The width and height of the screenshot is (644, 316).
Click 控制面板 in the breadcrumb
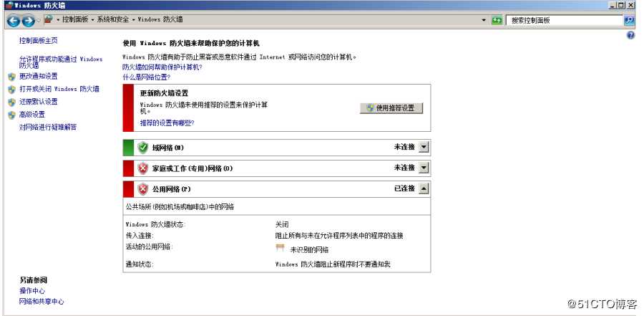point(75,19)
